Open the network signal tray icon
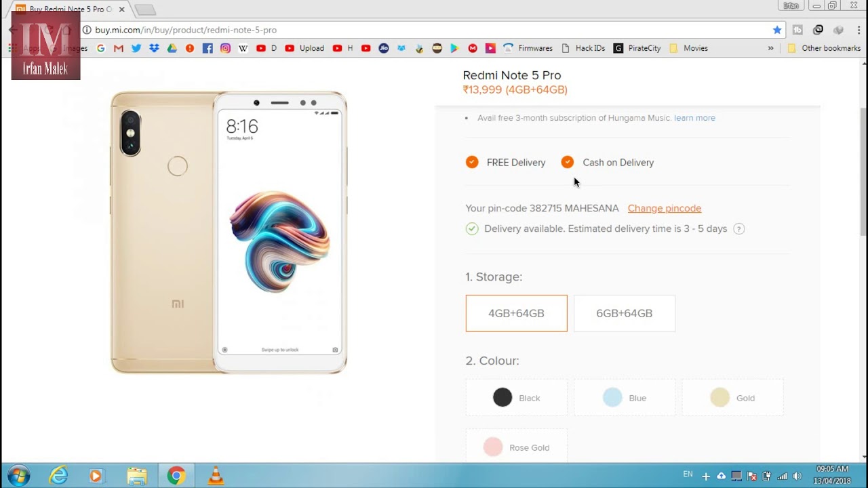Image resolution: width=868 pixels, height=488 pixels. point(783,476)
